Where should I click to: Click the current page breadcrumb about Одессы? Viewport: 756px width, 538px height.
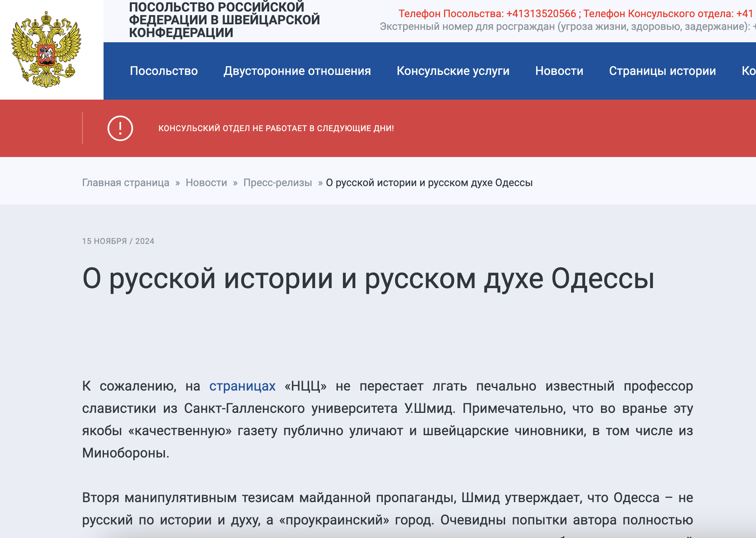click(429, 183)
